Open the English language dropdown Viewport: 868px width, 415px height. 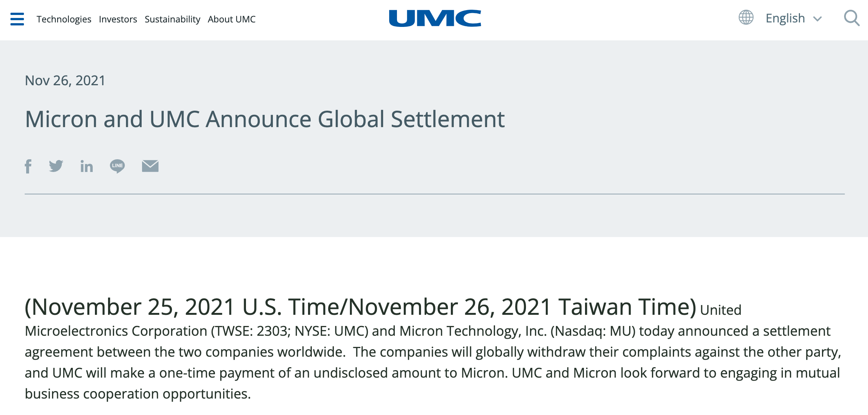coord(785,18)
